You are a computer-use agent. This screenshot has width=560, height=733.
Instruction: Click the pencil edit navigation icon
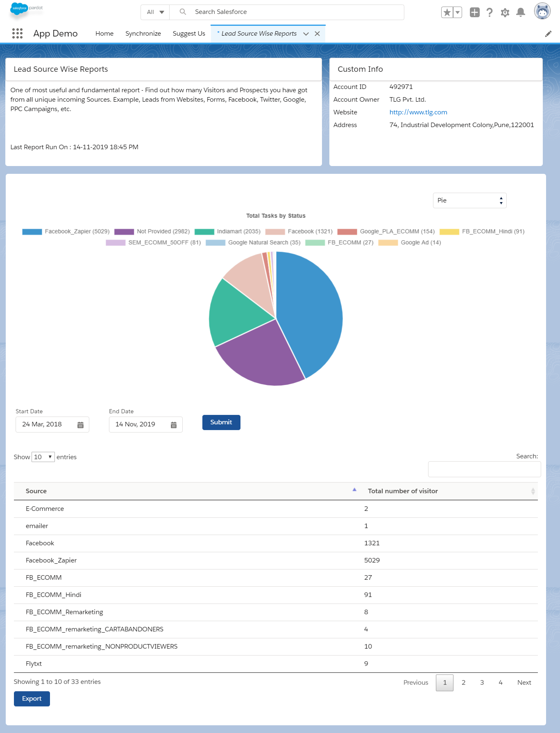click(x=548, y=34)
